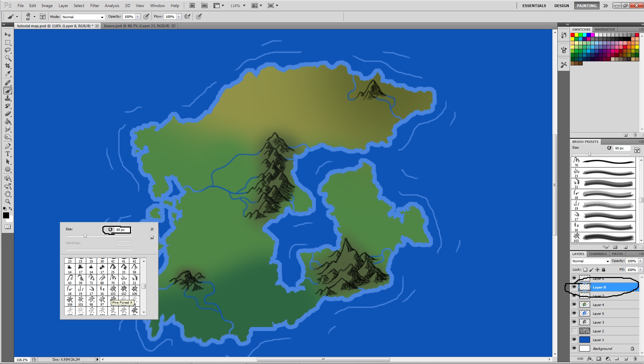The width and height of the screenshot is (644, 364).
Task: Hide the Background layer visibility
Action: click(574, 348)
